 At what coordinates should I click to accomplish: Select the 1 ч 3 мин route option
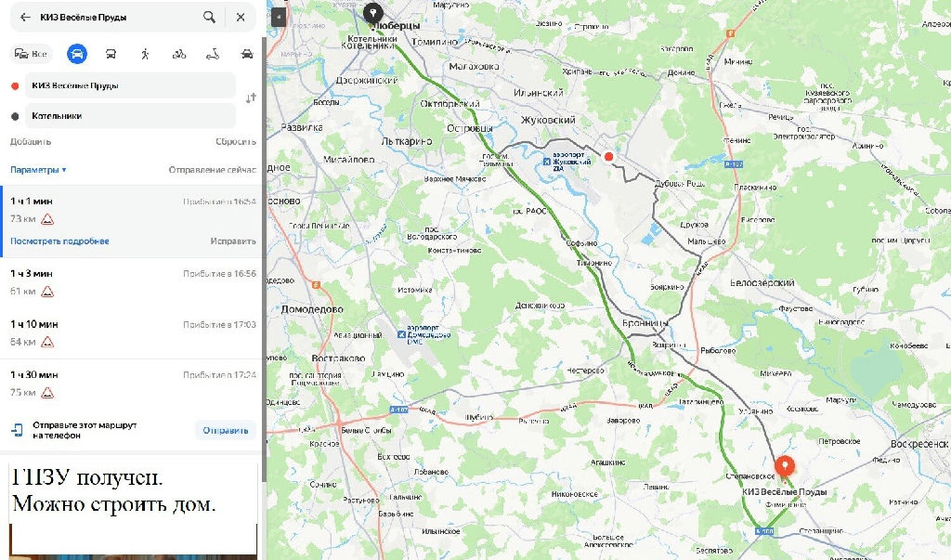pyautogui.click(x=132, y=282)
